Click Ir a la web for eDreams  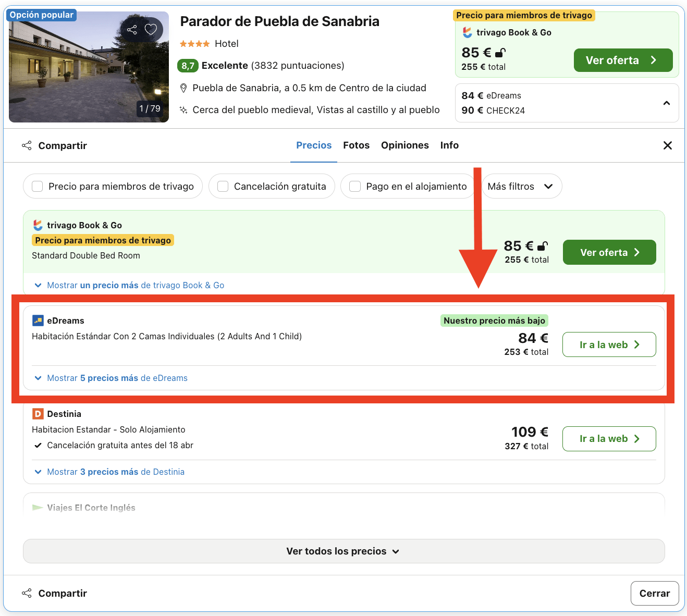[609, 344]
